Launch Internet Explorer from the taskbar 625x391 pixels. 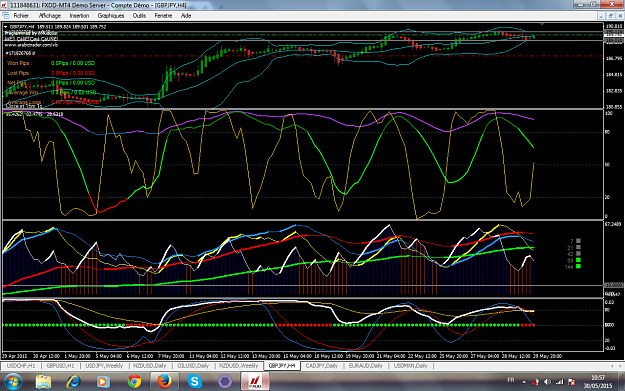(x=73, y=381)
